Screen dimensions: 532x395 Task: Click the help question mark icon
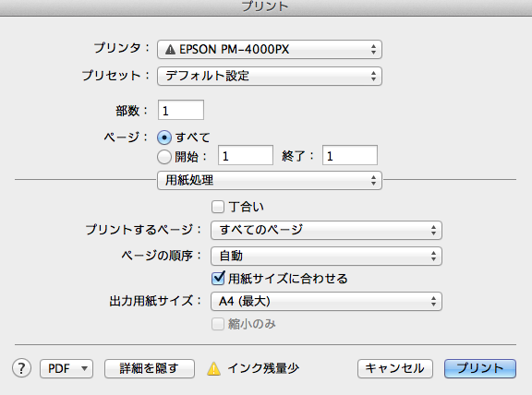pyautogui.click(x=22, y=368)
